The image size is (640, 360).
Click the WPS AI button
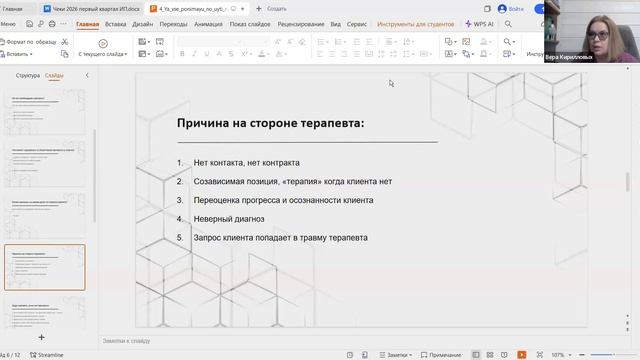[x=479, y=24]
